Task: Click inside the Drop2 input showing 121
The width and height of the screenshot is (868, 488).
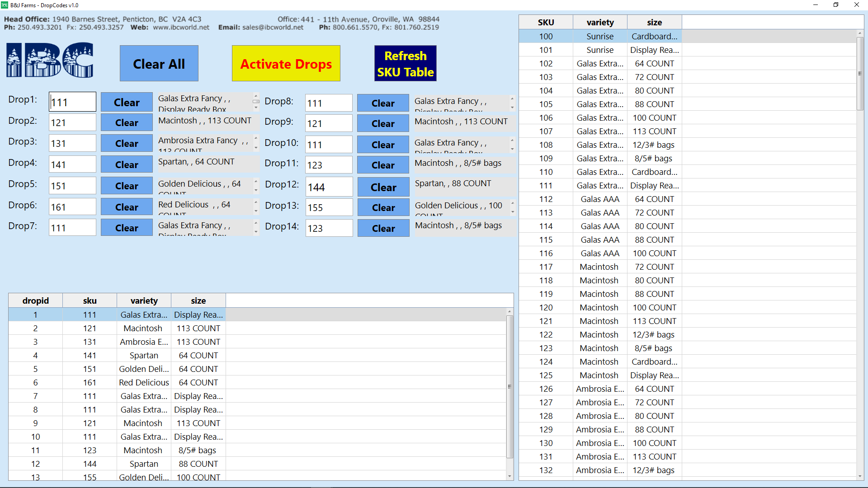Action: [x=72, y=122]
